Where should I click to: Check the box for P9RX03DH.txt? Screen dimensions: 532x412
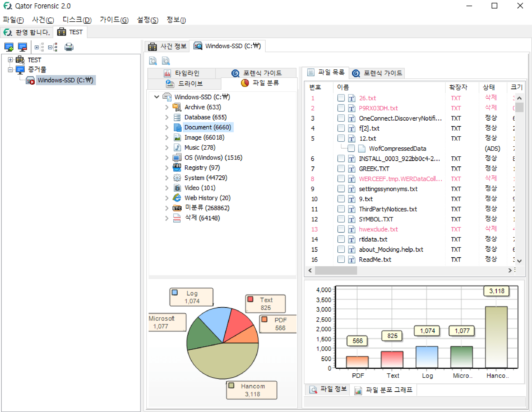341,108
